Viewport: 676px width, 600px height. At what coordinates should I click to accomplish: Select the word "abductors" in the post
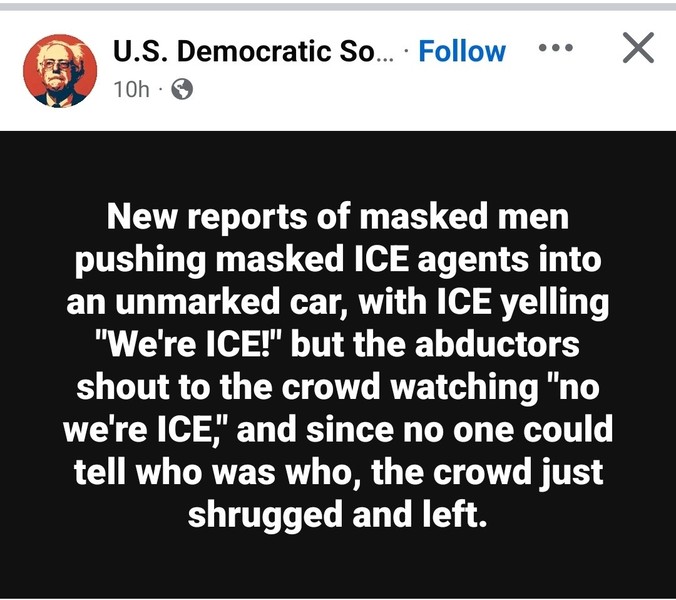[497, 344]
